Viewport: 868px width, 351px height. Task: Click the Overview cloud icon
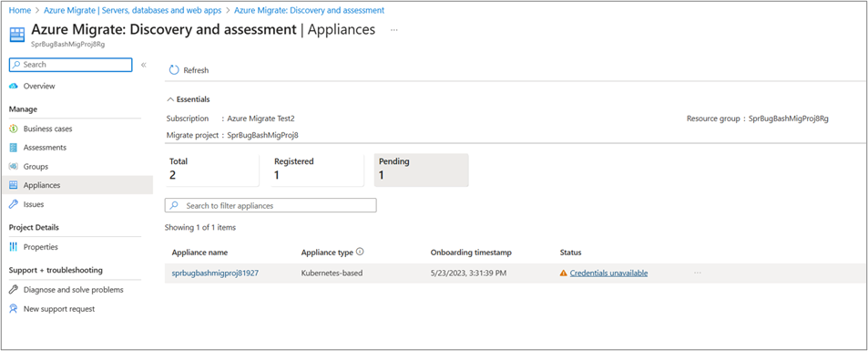14,86
